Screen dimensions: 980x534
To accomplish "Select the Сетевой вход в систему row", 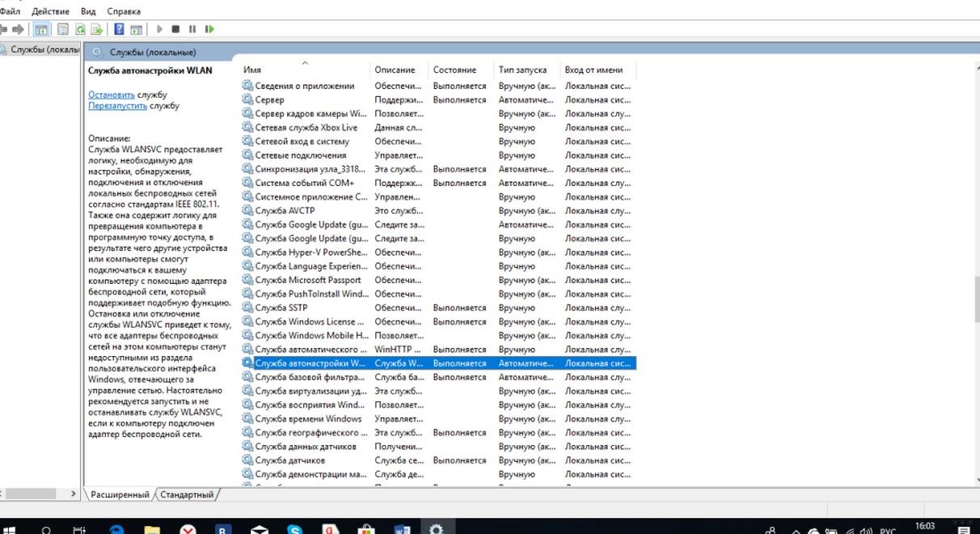I will coord(438,142).
